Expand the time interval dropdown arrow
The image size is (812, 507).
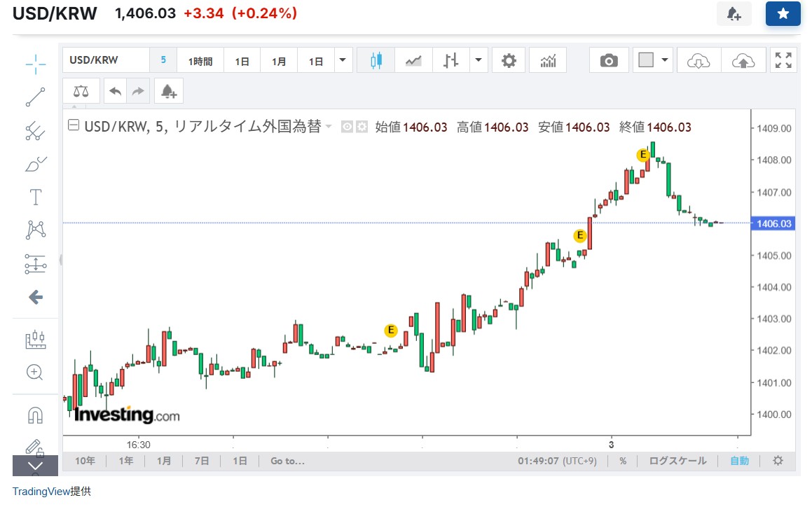click(343, 60)
